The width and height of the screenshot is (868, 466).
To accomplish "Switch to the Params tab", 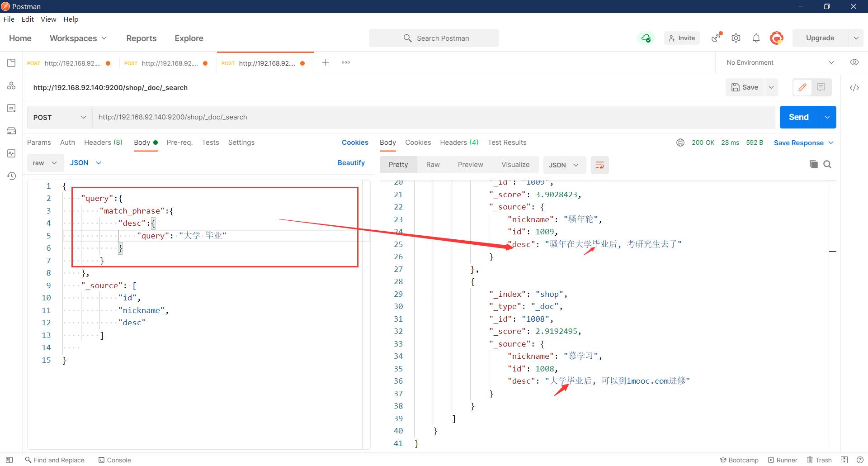I will point(39,143).
